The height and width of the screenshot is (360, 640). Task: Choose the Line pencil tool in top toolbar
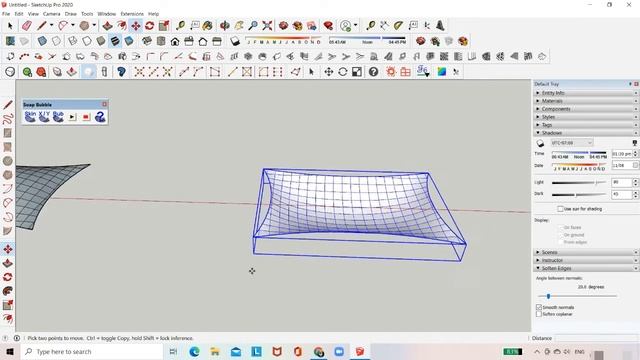pyautogui.click(x=42, y=26)
